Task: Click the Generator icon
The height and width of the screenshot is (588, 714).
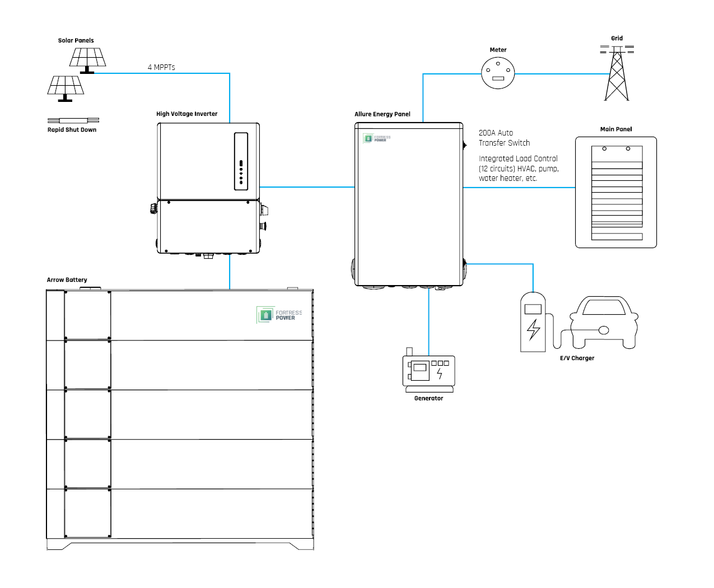Action: coord(429,372)
